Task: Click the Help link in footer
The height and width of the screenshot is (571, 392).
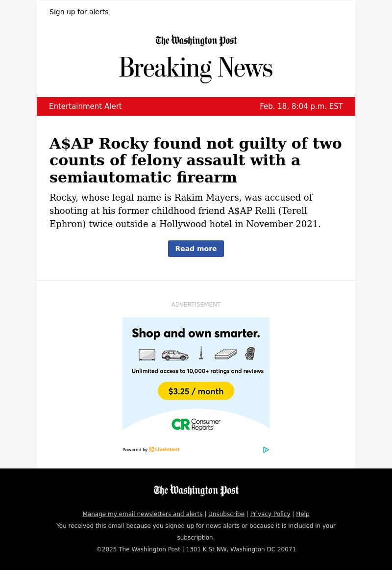Action: click(302, 514)
